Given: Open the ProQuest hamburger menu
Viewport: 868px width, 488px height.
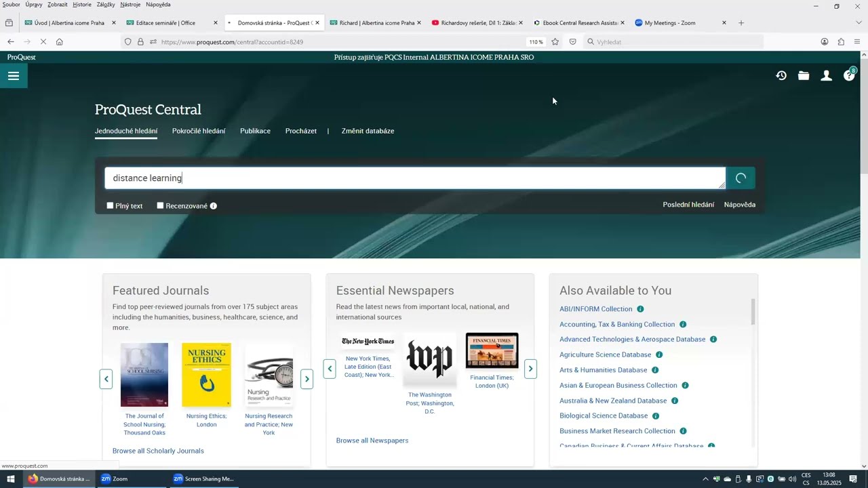Looking at the screenshot, I should 14,76.
